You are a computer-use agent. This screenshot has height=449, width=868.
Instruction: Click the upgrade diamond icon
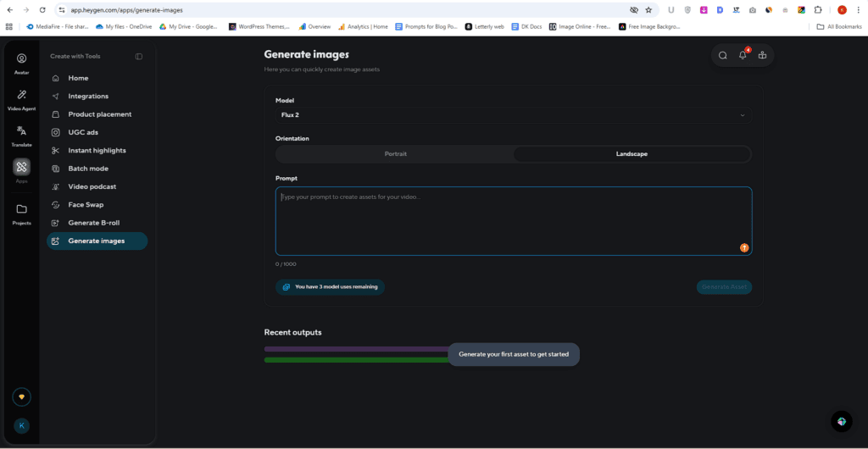point(21,397)
